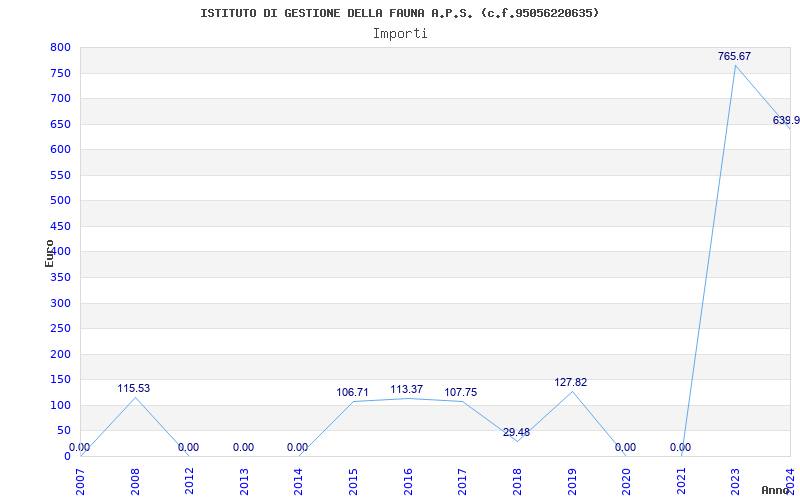800x500 pixels.
Task: Click the 250 y-axis tick label
Action: pyautogui.click(x=60, y=329)
